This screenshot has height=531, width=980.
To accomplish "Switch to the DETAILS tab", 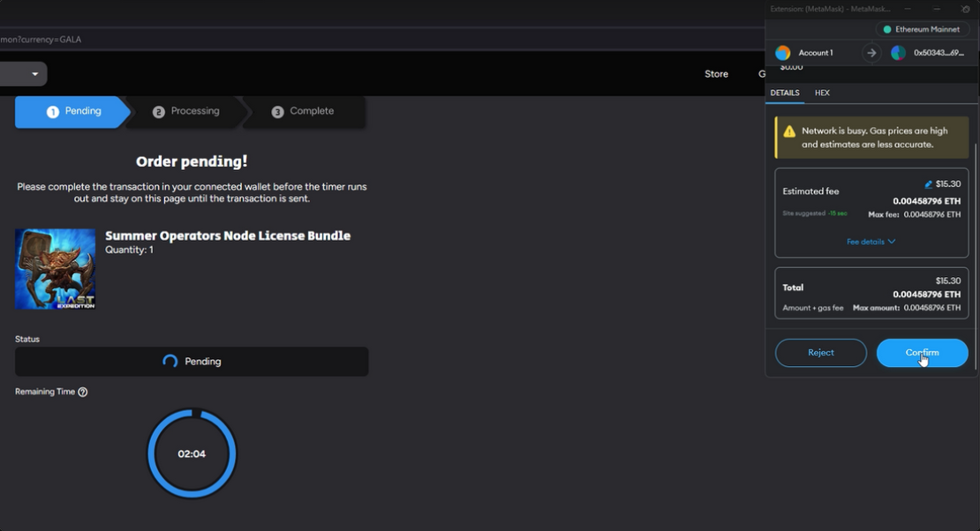I will (784, 93).
